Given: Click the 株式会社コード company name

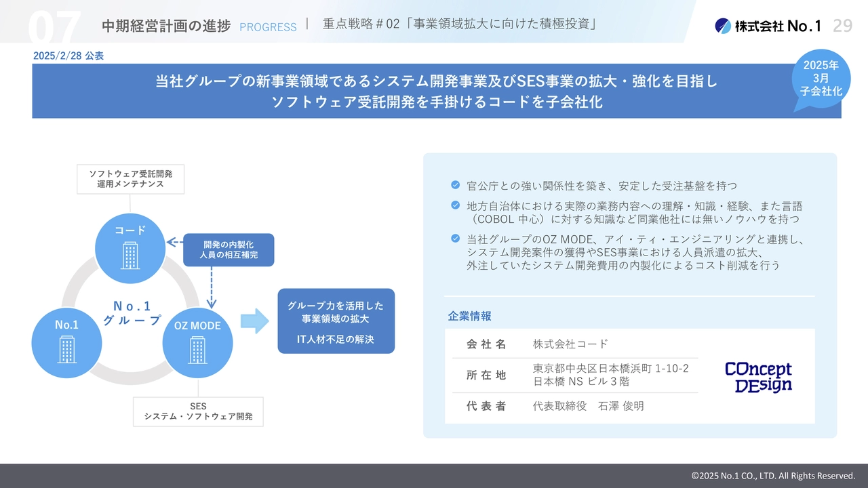Looking at the screenshot, I should (x=570, y=344).
